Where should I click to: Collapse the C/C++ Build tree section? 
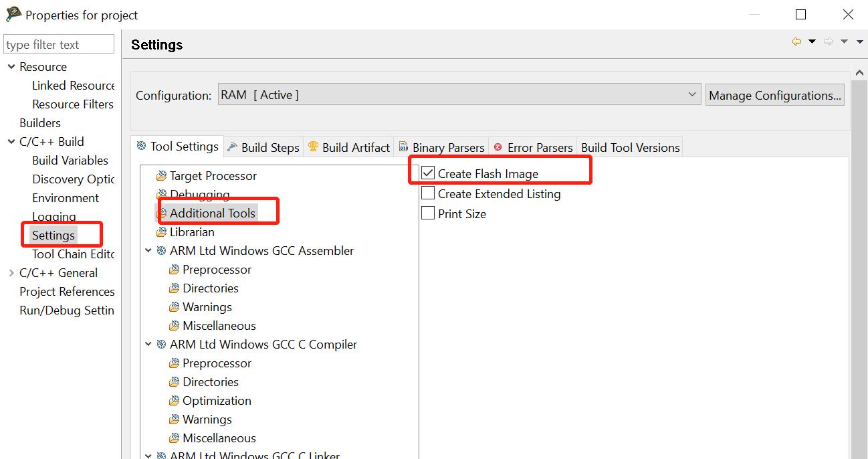coord(11,141)
